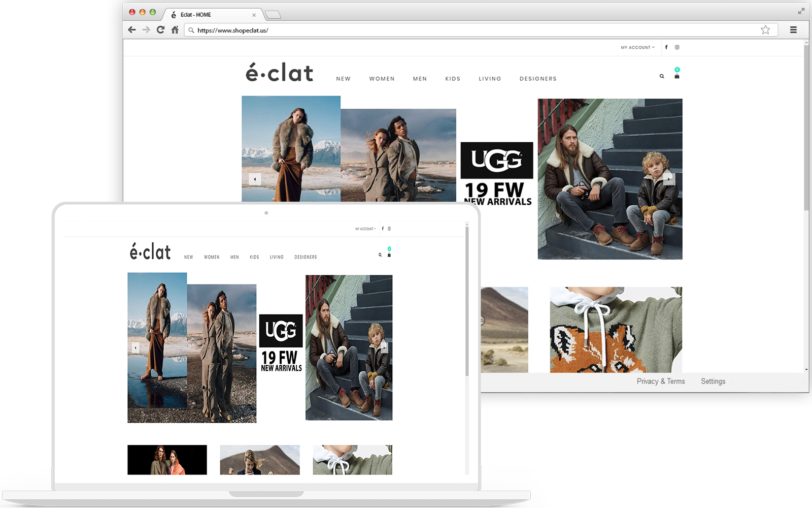The image size is (812, 508).
Task: Open KIDS menu in the browser window
Action: click(x=453, y=79)
